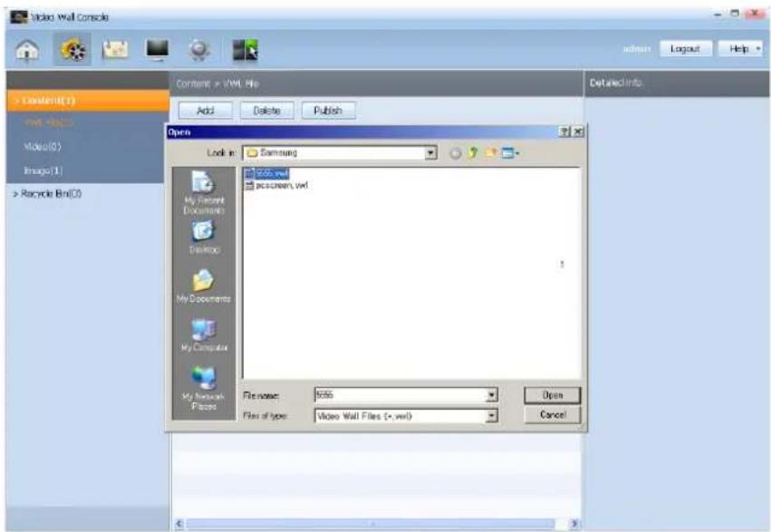Click the Add button
Viewport: 771px width, 532px height.
tap(205, 111)
